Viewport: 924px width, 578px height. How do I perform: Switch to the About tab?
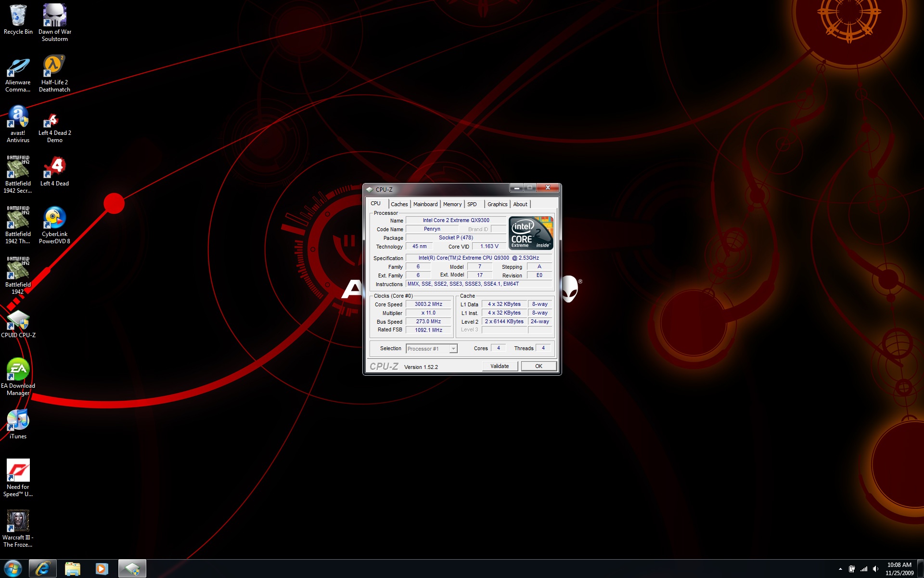520,204
